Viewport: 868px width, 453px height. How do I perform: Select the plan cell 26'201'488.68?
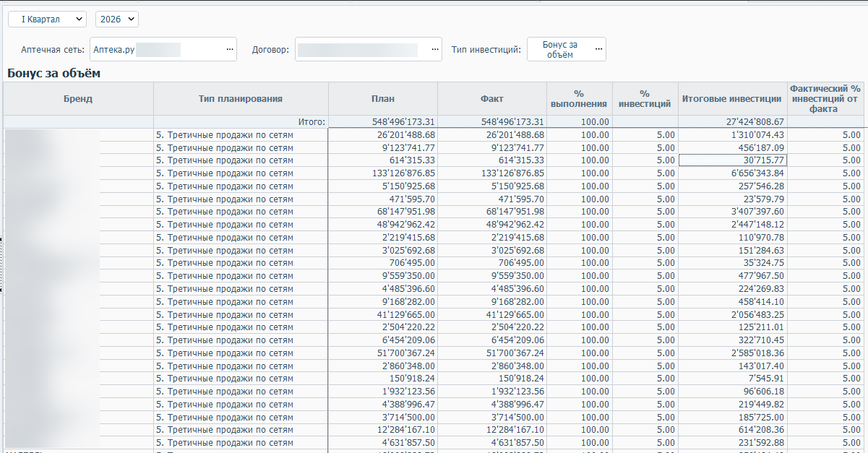coord(383,135)
